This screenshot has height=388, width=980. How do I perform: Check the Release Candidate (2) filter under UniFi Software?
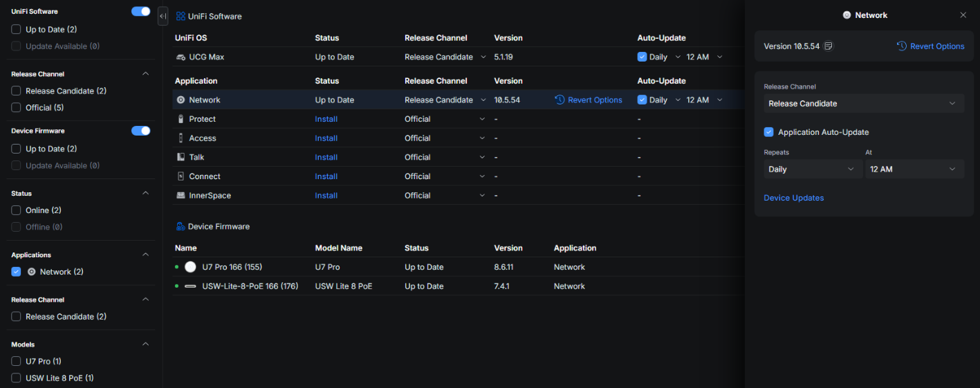pos(16,91)
